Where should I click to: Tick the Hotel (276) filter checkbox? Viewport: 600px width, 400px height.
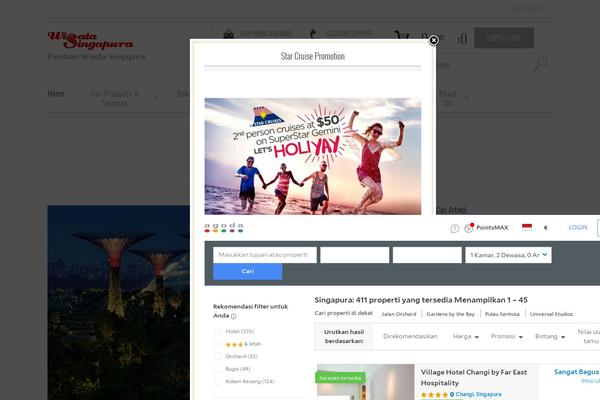pyautogui.click(x=218, y=331)
